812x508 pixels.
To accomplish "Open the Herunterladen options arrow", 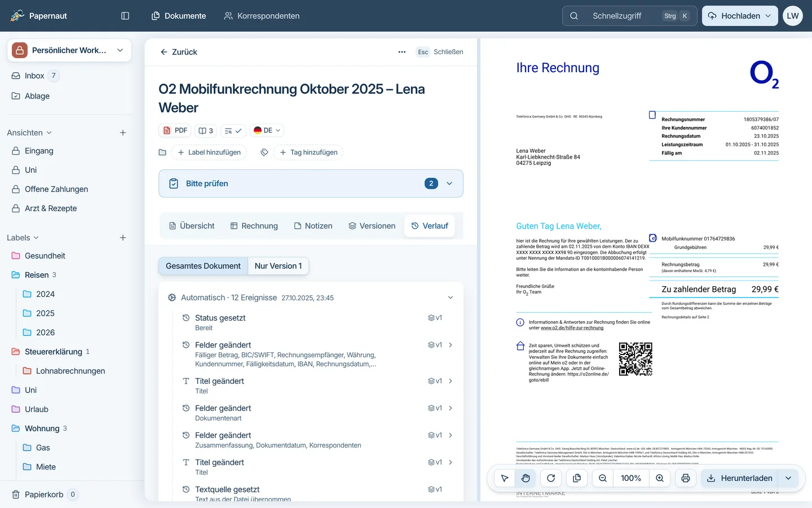I will (788, 478).
